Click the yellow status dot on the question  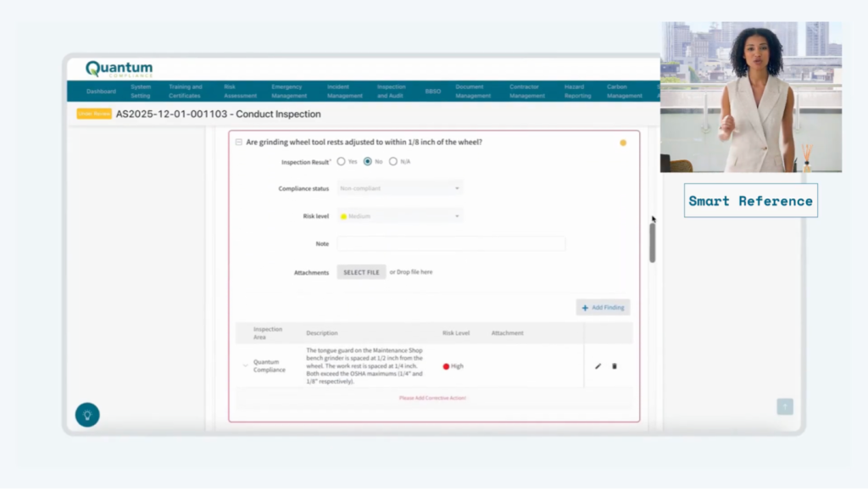point(623,142)
